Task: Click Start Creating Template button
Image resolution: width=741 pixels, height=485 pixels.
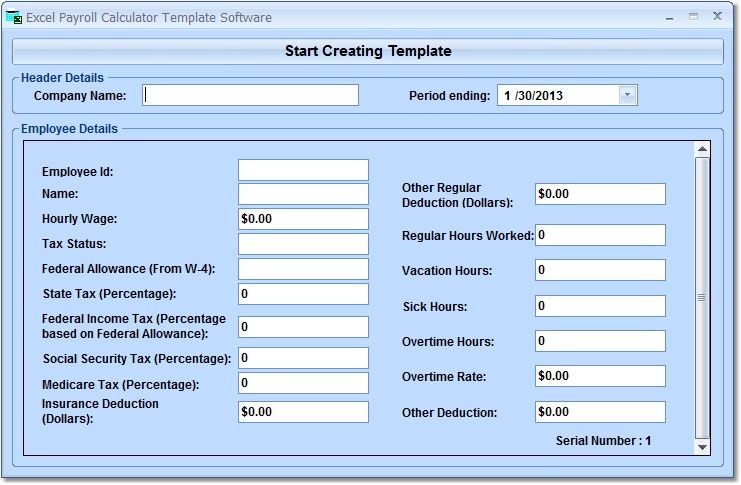Action: pyautogui.click(x=368, y=51)
